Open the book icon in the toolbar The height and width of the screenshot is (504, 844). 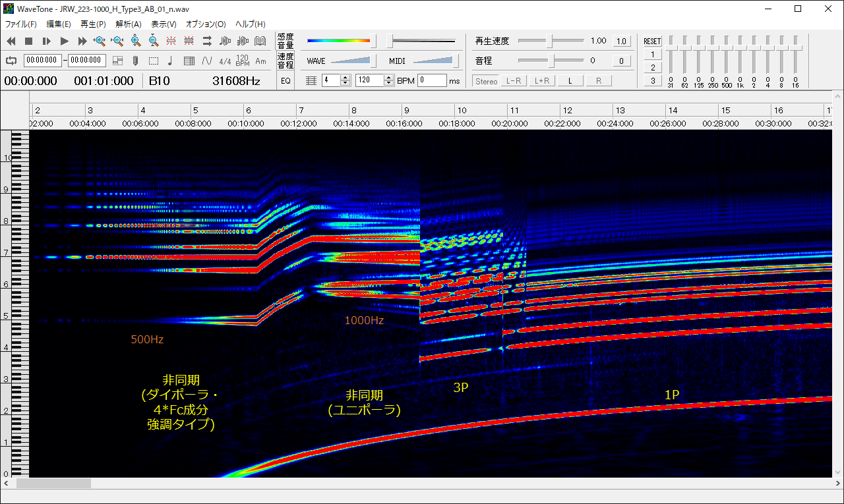coord(260,41)
